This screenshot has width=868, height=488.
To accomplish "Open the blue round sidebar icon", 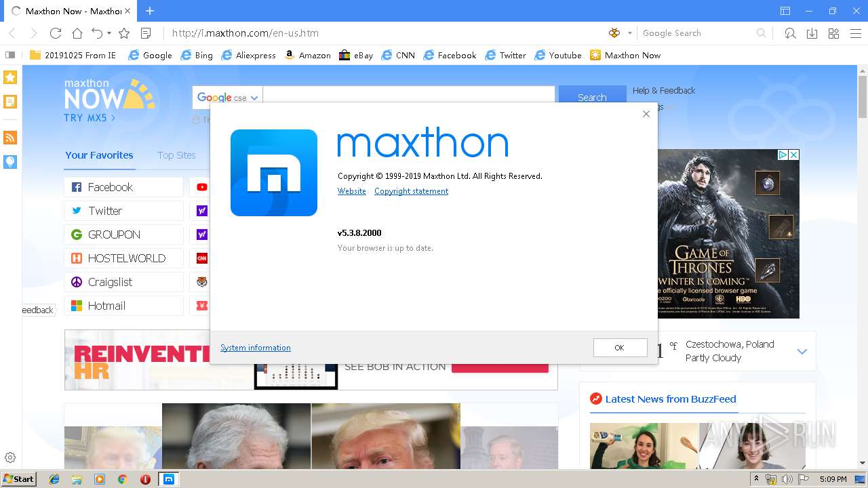I will click(10, 161).
